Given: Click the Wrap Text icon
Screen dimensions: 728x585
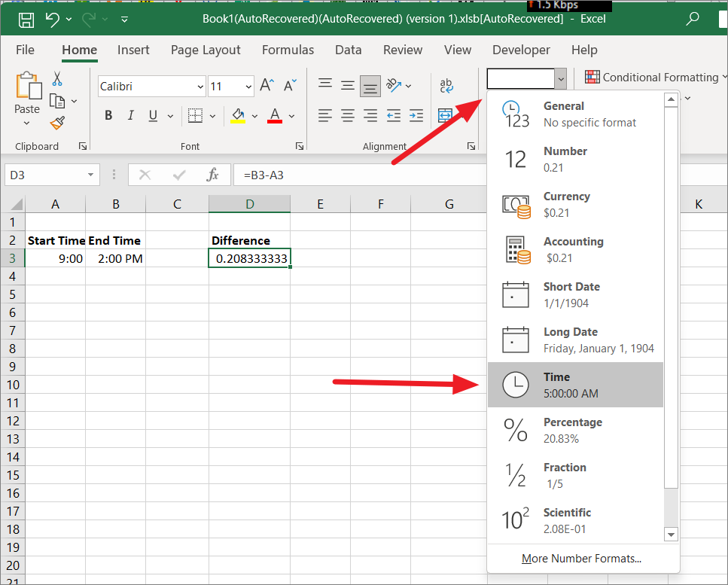Looking at the screenshot, I should [x=446, y=86].
